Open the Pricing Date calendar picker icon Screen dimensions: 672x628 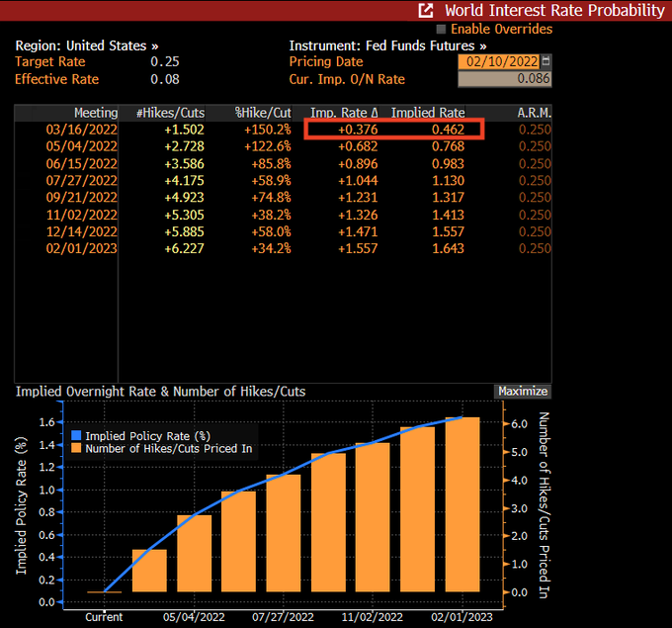(547, 62)
